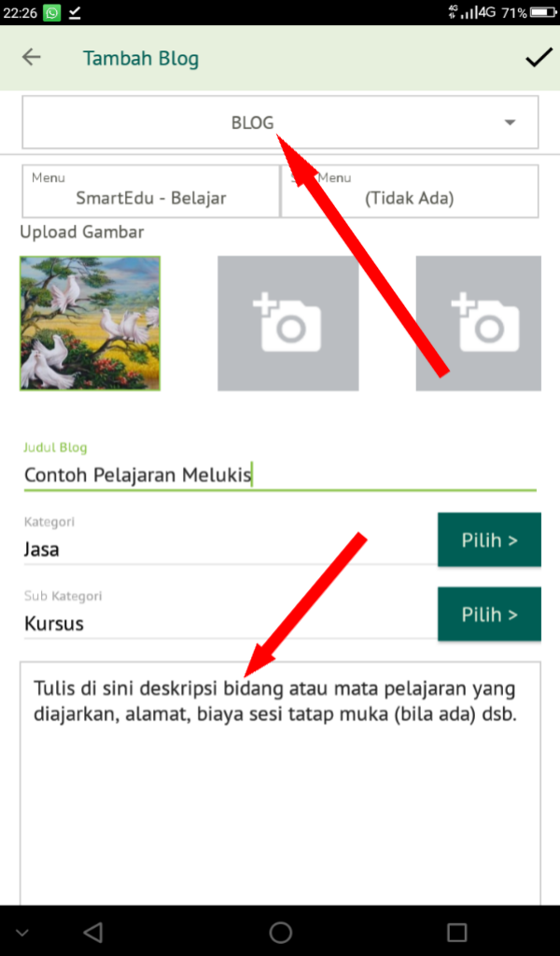Click Pilih button for Sub Kategori
Viewport: 560px width, 956px height.
pos(489,614)
